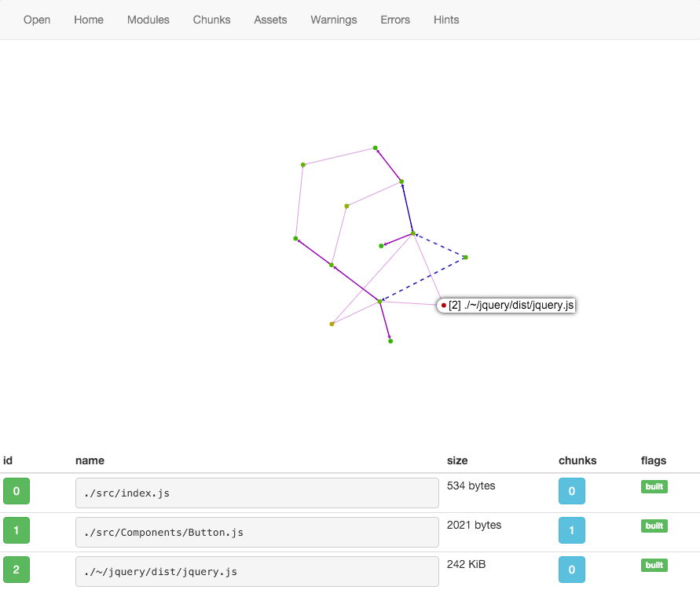Show the Hints page

(446, 20)
